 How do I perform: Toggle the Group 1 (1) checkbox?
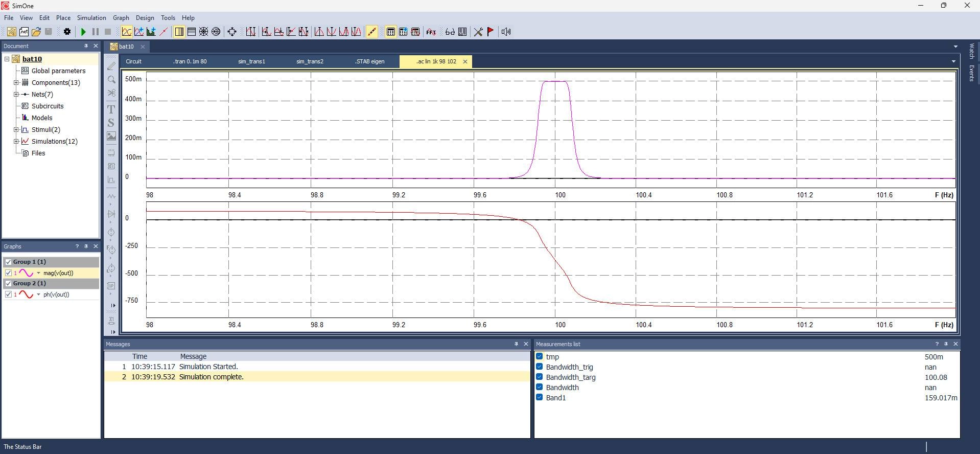pyautogui.click(x=8, y=262)
